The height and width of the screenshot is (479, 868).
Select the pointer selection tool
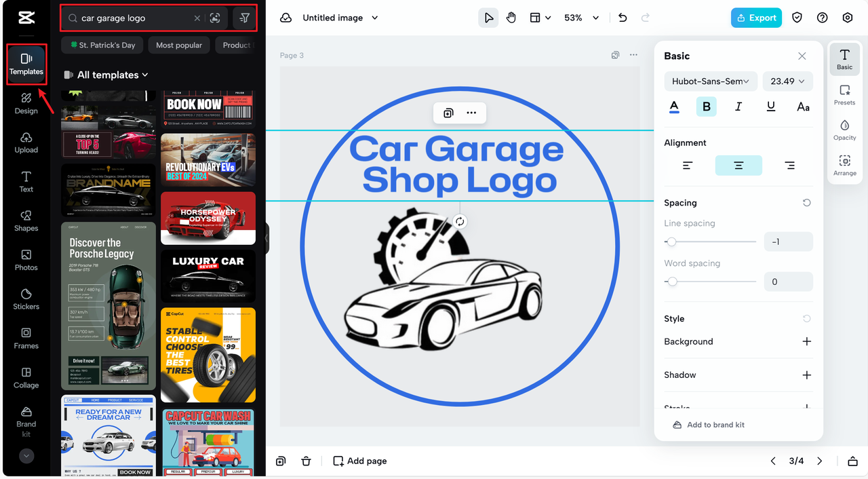click(488, 18)
